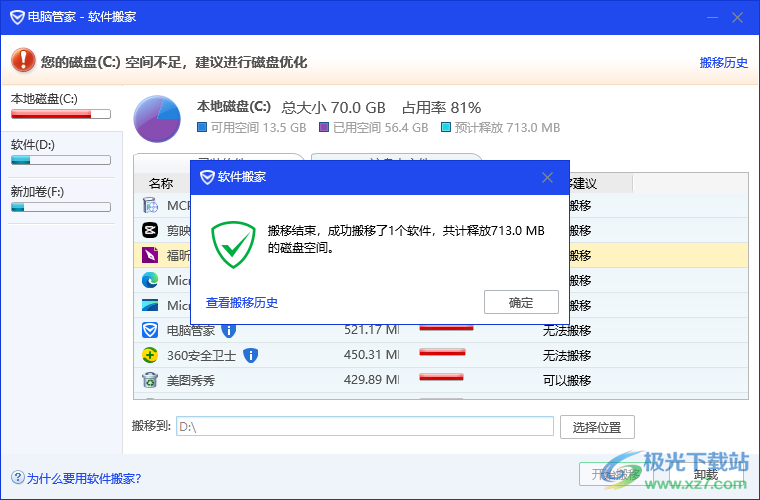
Task: Click info badge next to 360安全卫士
Action: (250, 356)
